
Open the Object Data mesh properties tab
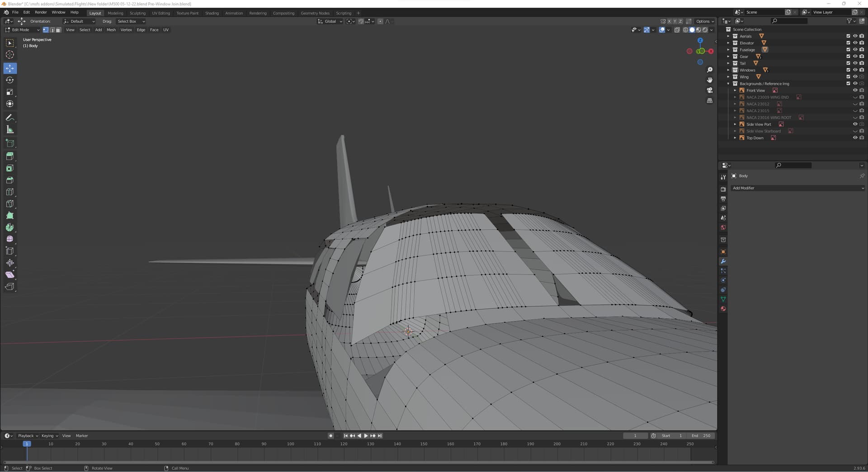tap(723, 299)
